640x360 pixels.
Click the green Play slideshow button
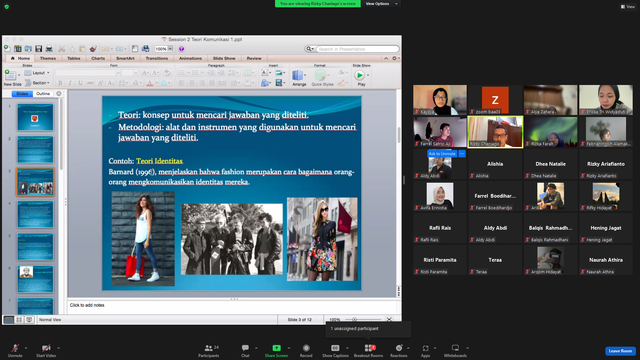pyautogui.click(x=359, y=76)
